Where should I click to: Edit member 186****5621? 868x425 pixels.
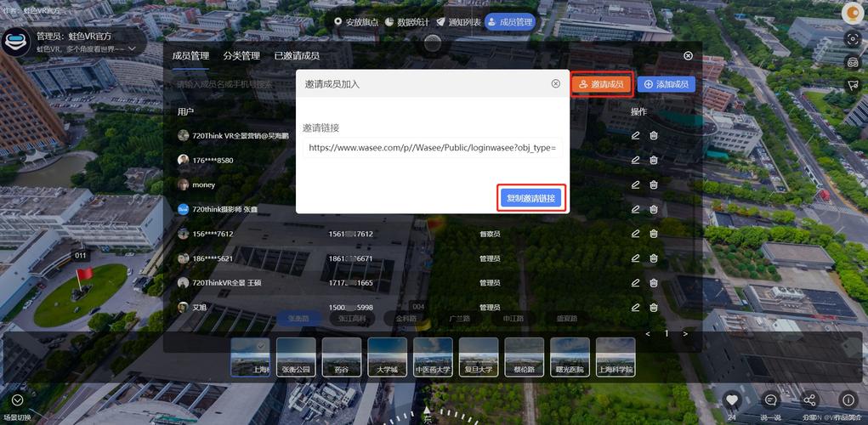(635, 258)
